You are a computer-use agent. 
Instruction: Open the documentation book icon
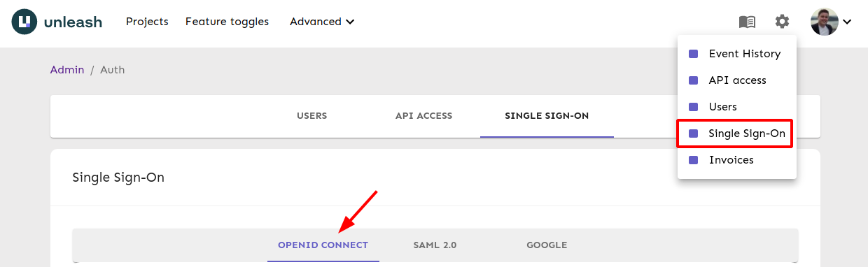pyautogui.click(x=747, y=22)
